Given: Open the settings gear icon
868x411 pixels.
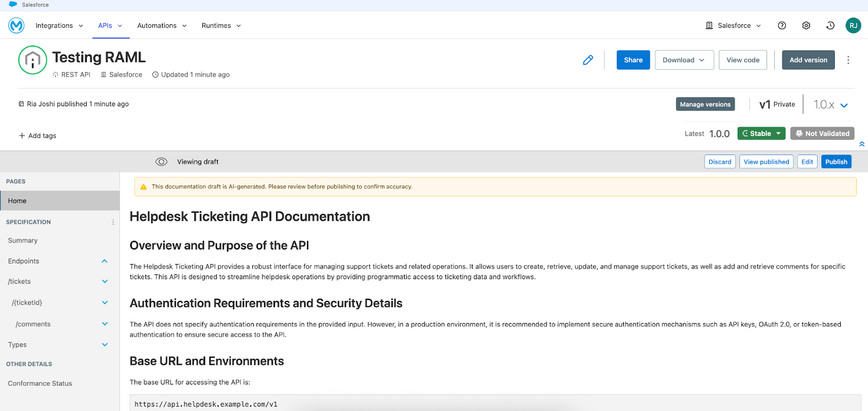Looking at the screenshot, I should (806, 25).
